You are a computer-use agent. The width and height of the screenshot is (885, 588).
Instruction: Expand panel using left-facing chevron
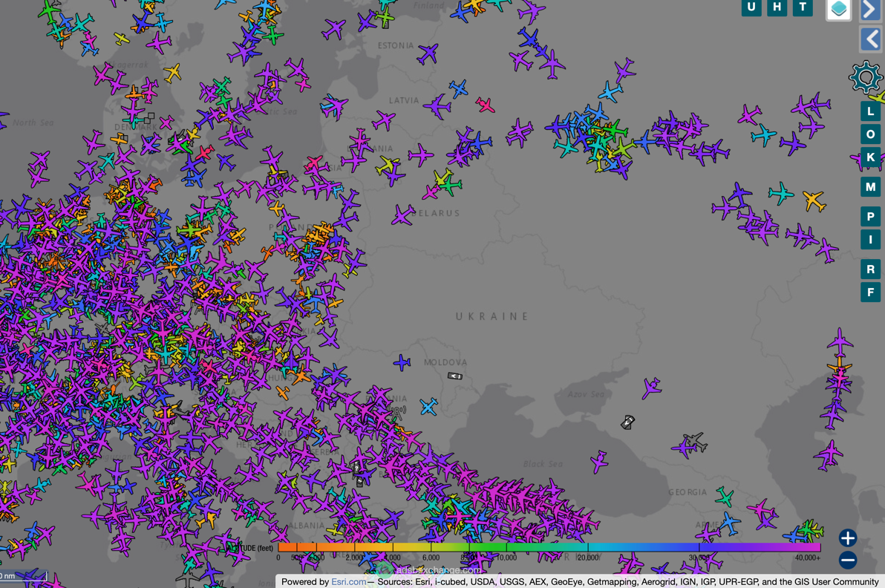869,39
